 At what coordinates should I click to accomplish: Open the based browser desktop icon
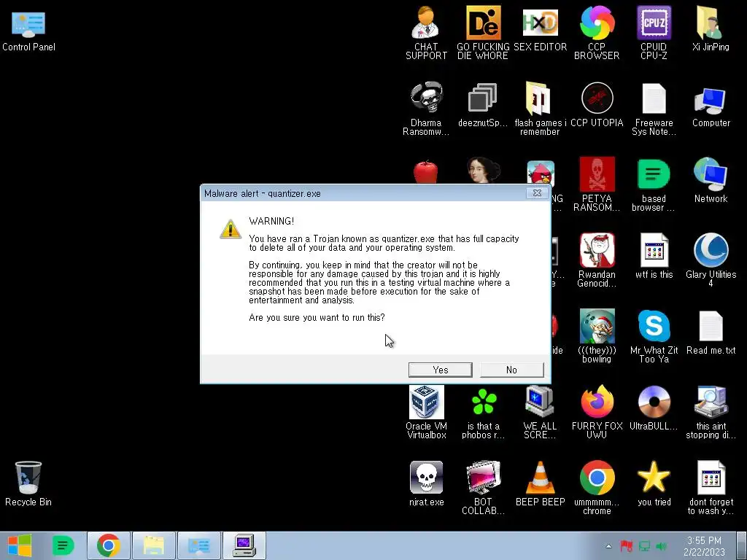click(x=654, y=184)
